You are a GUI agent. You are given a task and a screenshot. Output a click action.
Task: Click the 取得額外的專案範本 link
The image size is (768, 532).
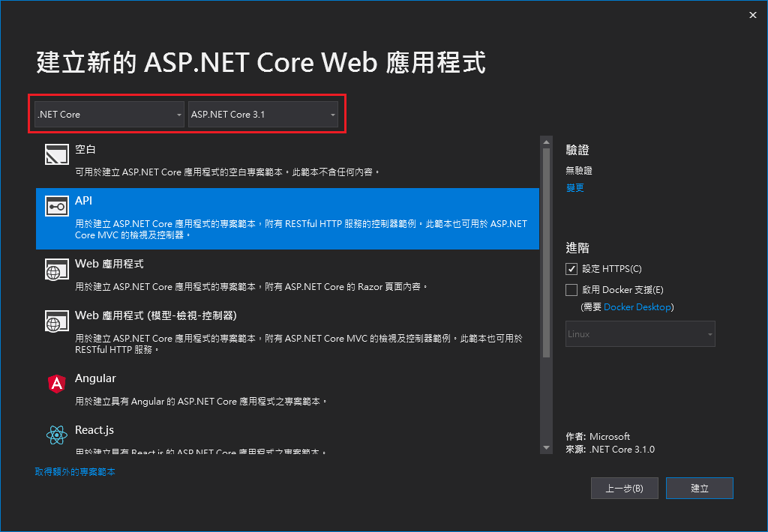[x=75, y=472]
